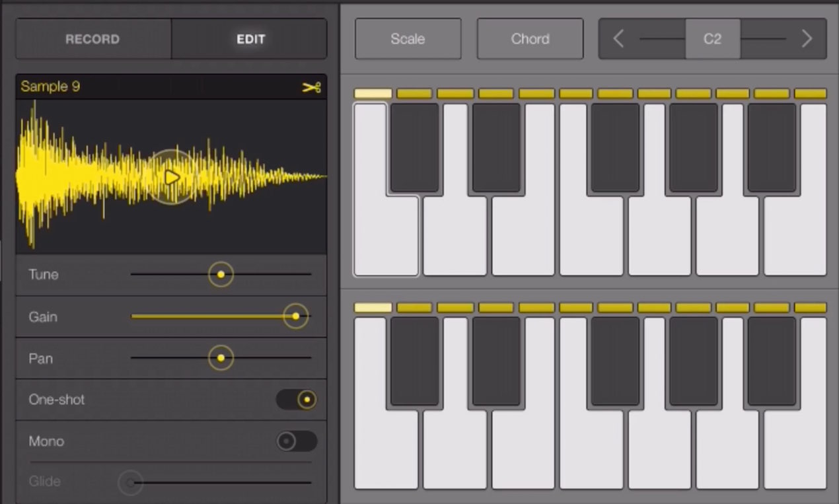Tap the highlighted indicator above upper keyboard
Image resolution: width=839 pixels, height=504 pixels.
[x=373, y=94]
